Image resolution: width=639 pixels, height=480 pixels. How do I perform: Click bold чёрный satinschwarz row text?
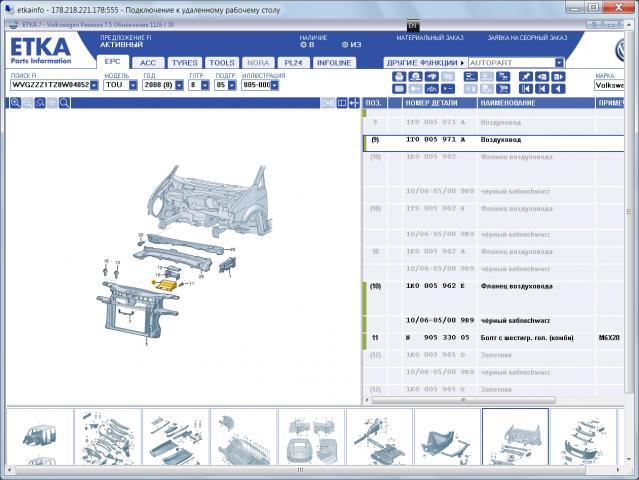[x=515, y=321]
